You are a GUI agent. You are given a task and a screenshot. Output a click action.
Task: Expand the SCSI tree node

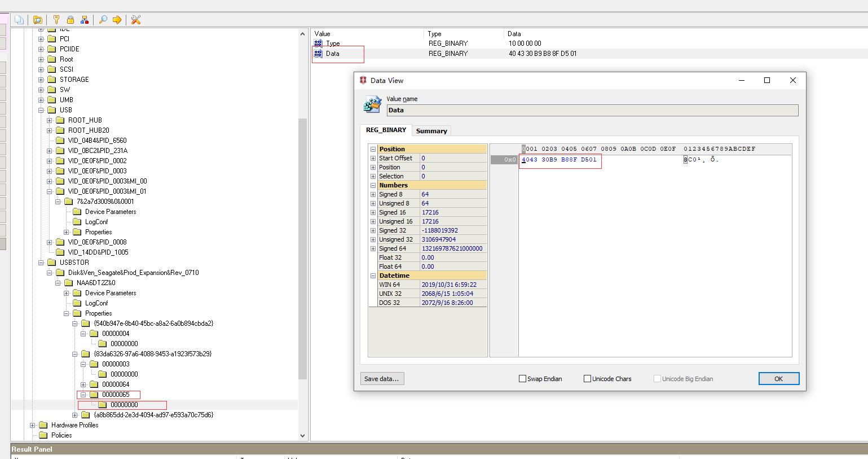click(x=41, y=69)
